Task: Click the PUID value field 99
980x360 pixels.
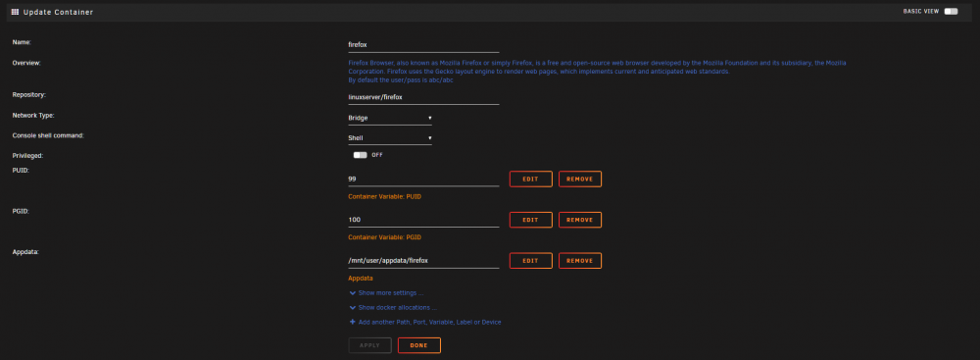Action: click(x=423, y=180)
